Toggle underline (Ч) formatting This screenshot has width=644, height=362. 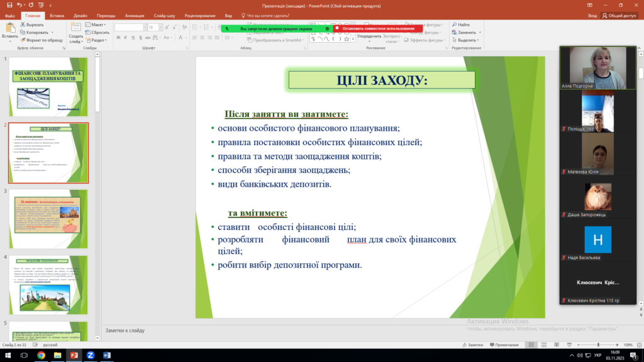[x=133, y=38]
